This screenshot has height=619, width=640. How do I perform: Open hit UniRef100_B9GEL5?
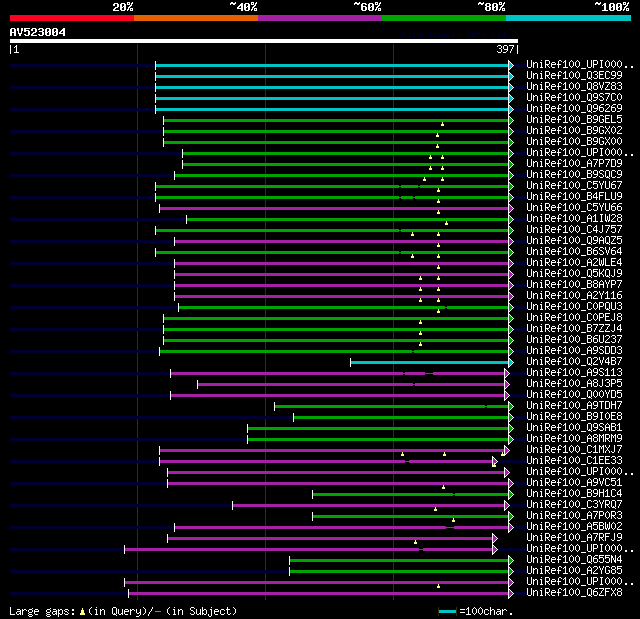tap(574, 120)
